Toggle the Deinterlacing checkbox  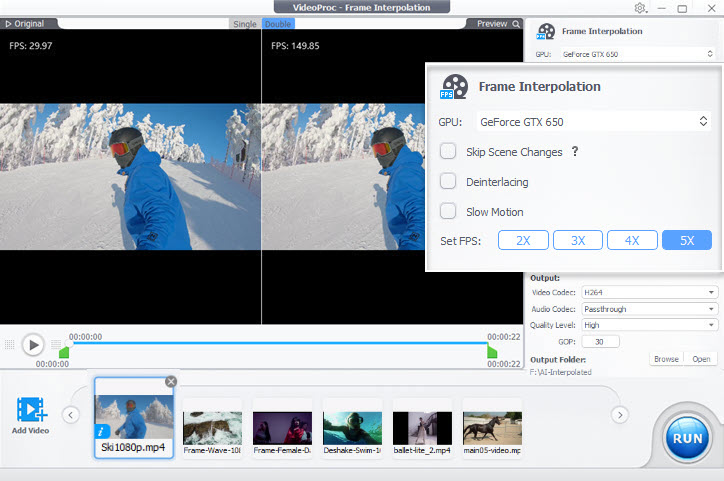(x=449, y=182)
